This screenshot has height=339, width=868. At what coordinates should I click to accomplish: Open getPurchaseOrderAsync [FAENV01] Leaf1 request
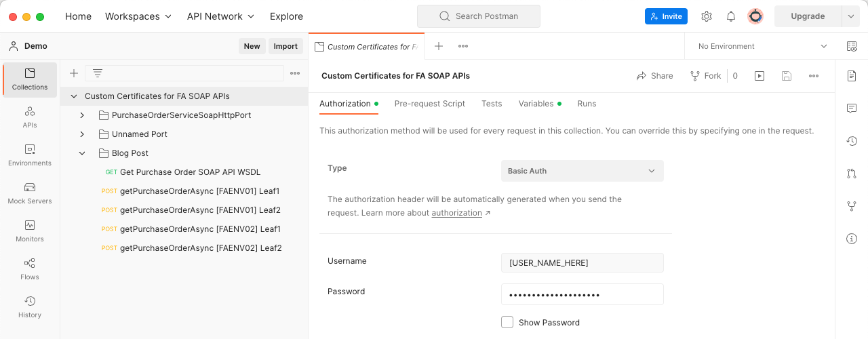[x=183, y=191]
